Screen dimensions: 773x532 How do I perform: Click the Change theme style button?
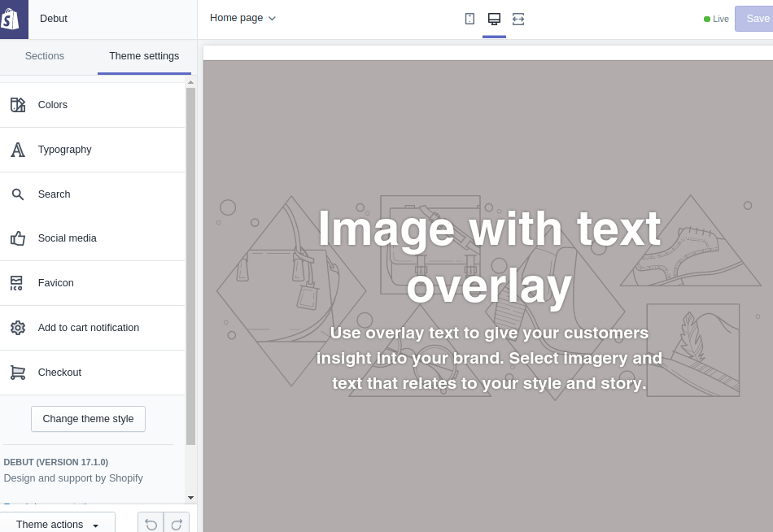88,418
